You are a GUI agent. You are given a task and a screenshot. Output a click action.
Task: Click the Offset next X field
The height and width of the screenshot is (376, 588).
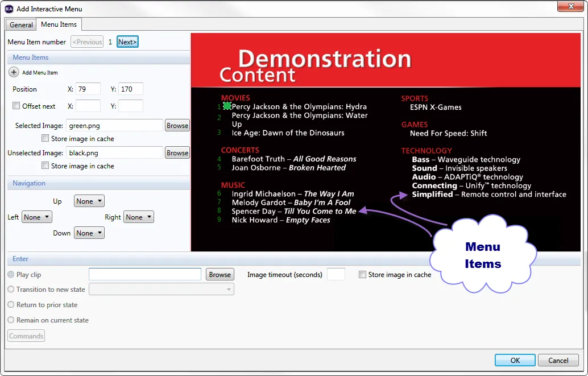[88, 106]
